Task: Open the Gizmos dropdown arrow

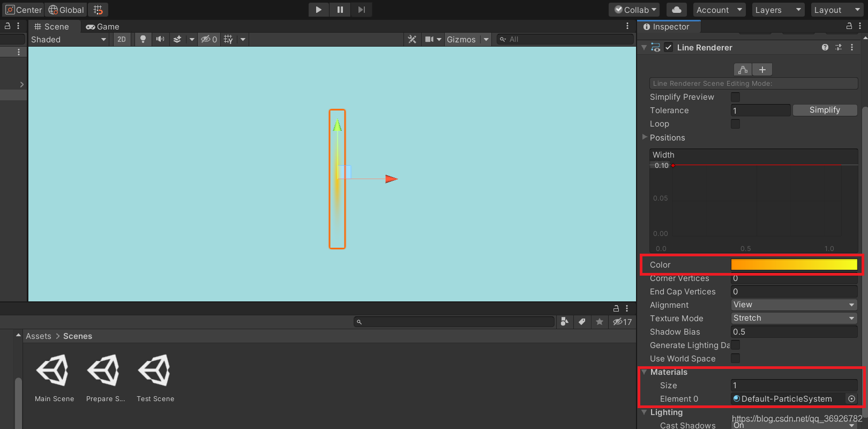Action: click(486, 39)
